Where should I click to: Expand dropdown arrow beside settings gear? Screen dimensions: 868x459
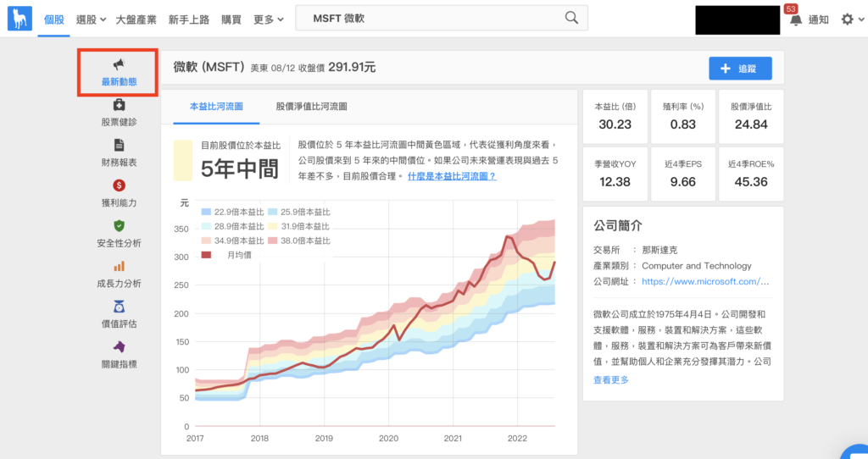[x=861, y=19]
